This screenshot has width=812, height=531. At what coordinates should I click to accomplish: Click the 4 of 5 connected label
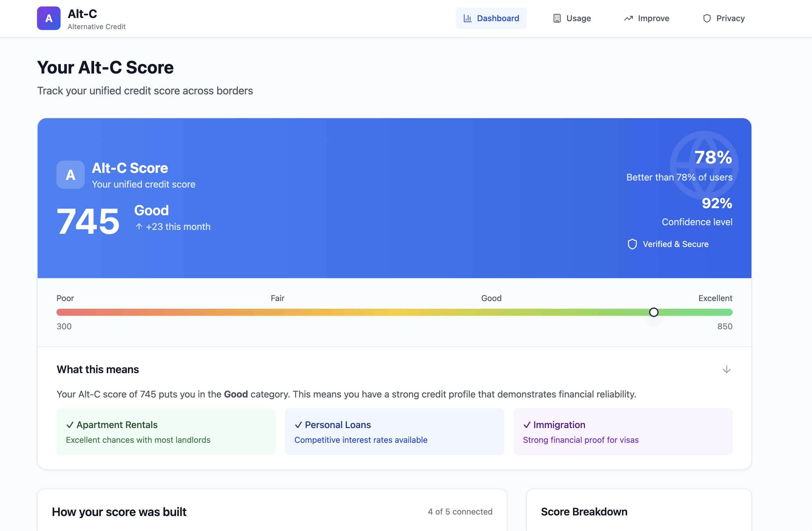(460, 512)
